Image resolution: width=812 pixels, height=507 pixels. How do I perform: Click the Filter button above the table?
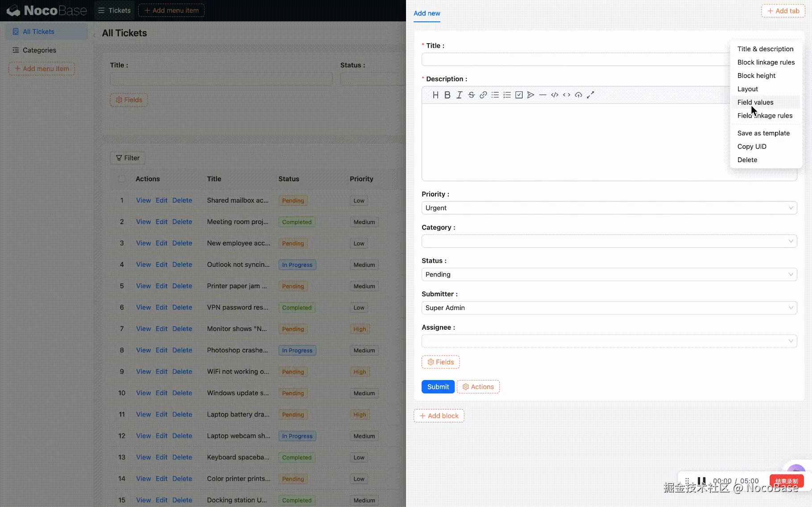tap(127, 158)
